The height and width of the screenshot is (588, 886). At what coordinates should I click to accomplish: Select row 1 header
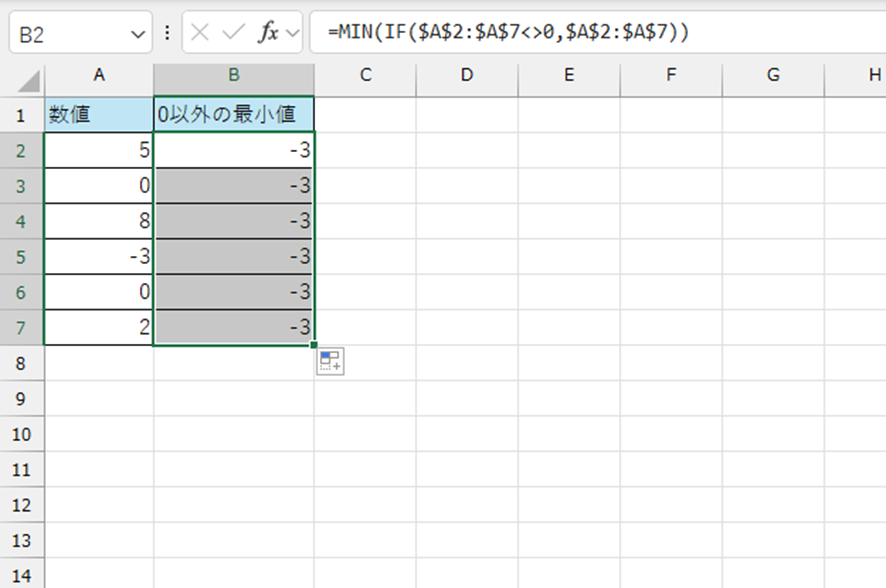[21, 115]
